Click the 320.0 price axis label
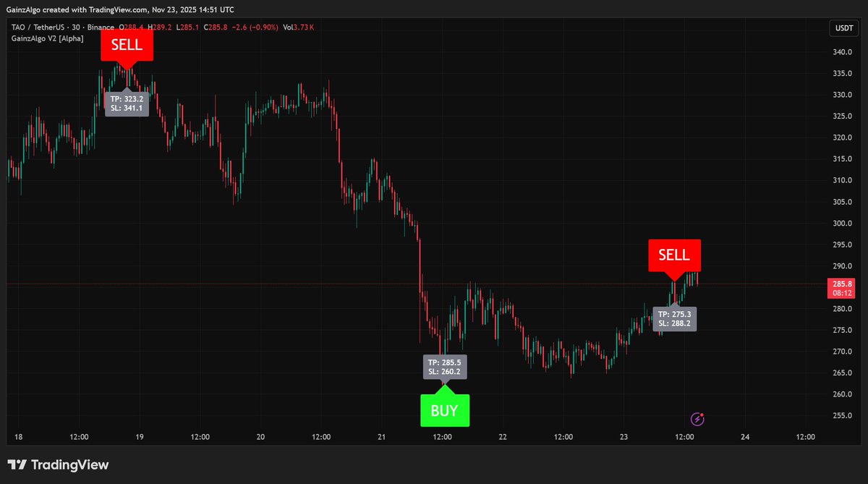Image resolution: width=868 pixels, height=484 pixels. [843, 137]
